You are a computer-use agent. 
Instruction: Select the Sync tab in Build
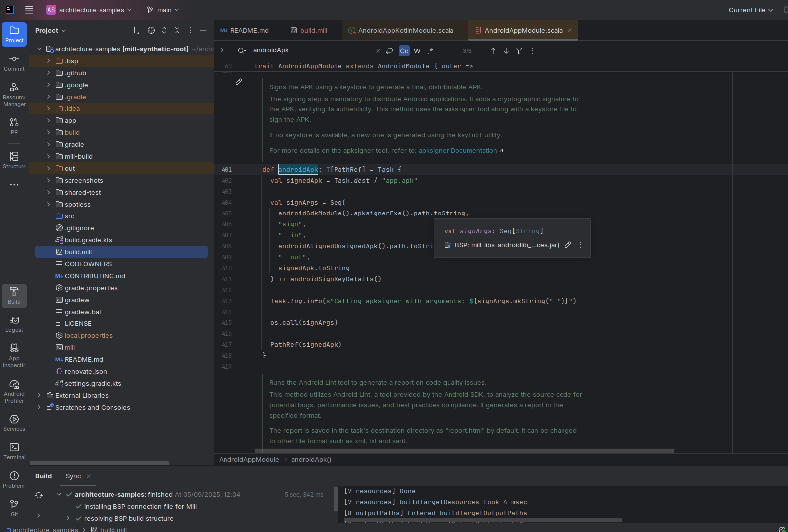tap(73, 476)
